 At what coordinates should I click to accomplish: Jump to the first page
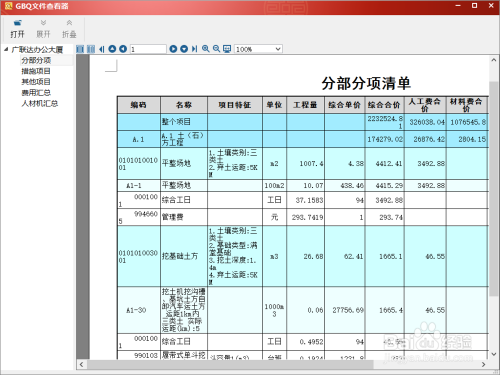[102, 49]
